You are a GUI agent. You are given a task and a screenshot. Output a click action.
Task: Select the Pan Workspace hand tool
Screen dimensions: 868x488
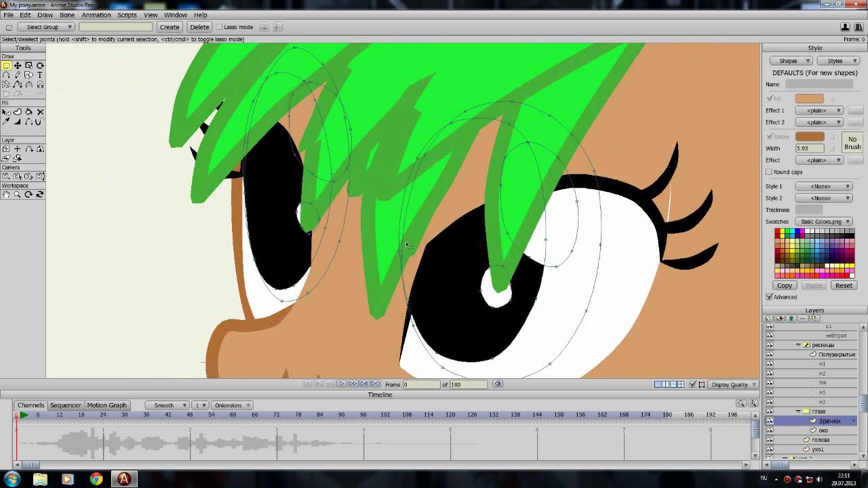tap(6, 195)
